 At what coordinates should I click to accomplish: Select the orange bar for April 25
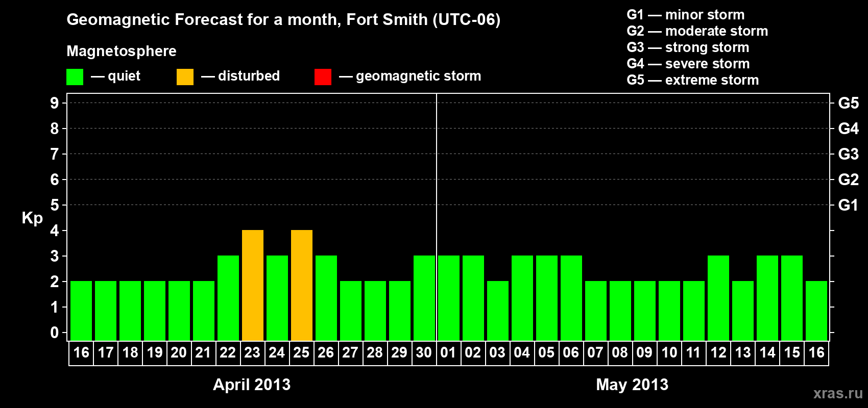click(302, 285)
